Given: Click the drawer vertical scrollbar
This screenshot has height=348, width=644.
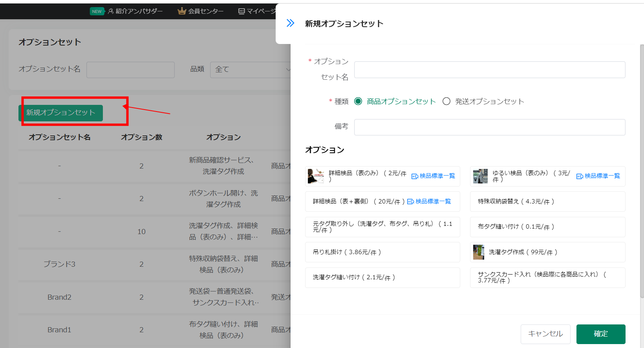Looking at the screenshot, I should pyautogui.click(x=642, y=171).
